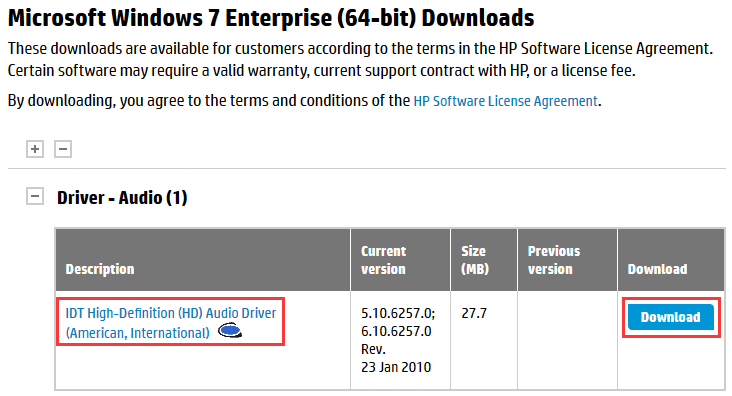Viewport: 732px width, 396px height.
Task: Collapse the Driver - Audio section
Action: pyautogui.click(x=35, y=196)
